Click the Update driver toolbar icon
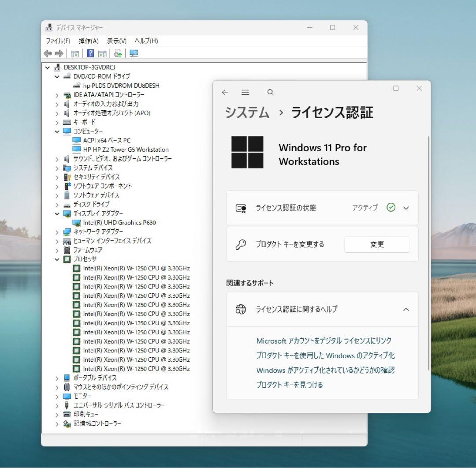This screenshot has height=468, width=476. 118,54
